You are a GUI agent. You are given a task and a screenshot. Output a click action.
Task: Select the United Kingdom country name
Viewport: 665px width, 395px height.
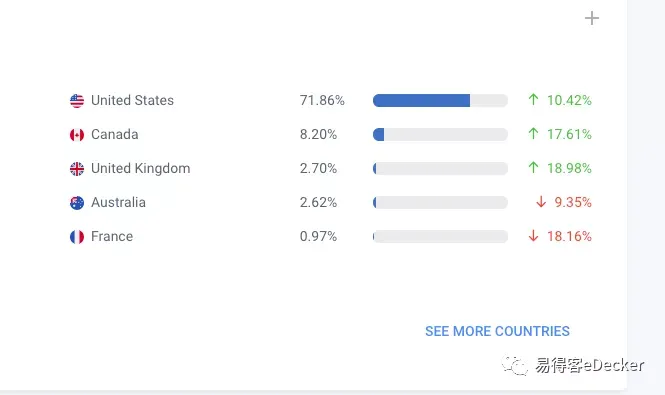tap(140, 168)
